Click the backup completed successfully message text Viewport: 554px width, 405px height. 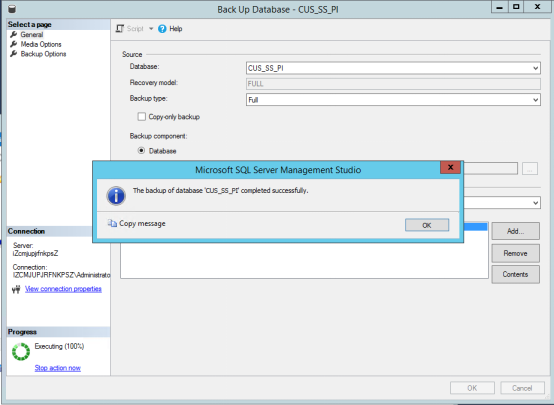point(220,190)
